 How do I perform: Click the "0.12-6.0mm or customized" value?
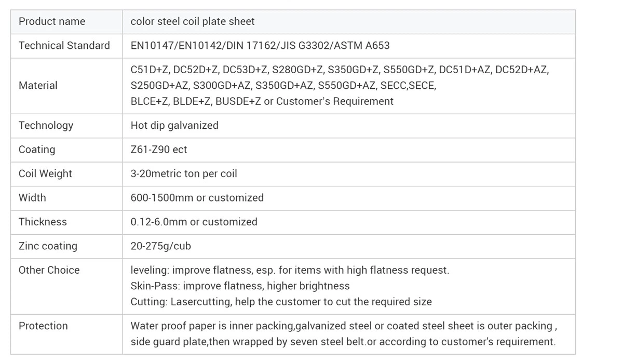194,222
